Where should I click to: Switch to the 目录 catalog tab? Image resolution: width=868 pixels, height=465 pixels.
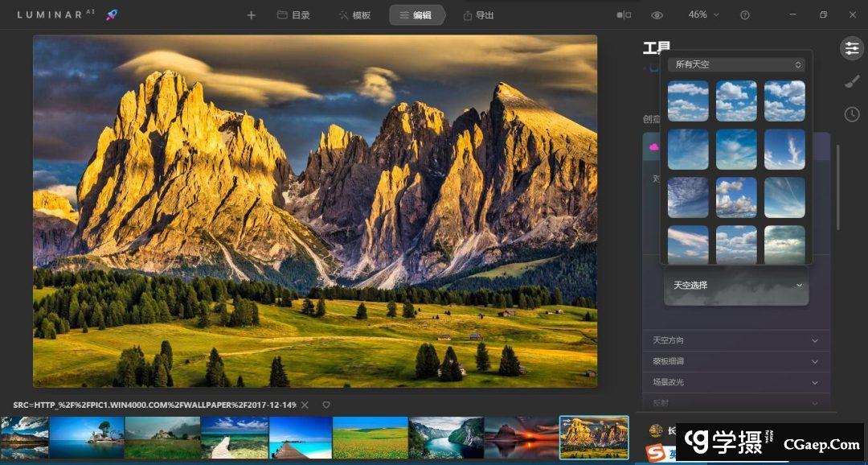pyautogui.click(x=293, y=15)
